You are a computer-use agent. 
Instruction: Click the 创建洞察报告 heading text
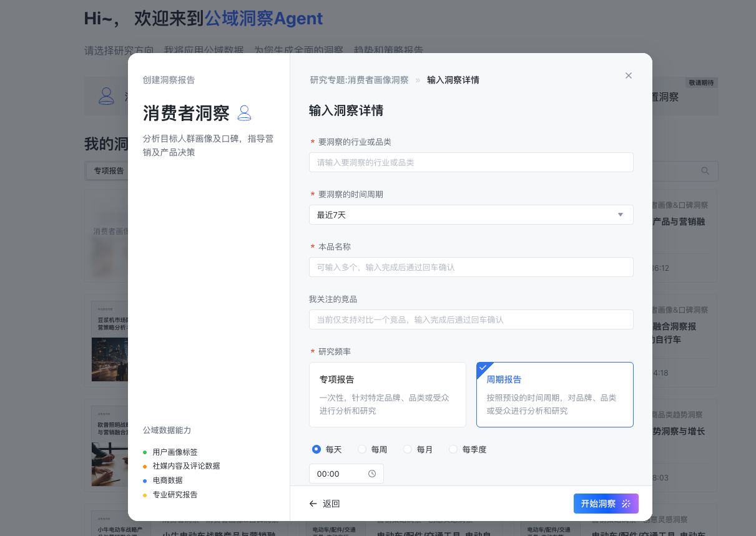[x=169, y=80]
